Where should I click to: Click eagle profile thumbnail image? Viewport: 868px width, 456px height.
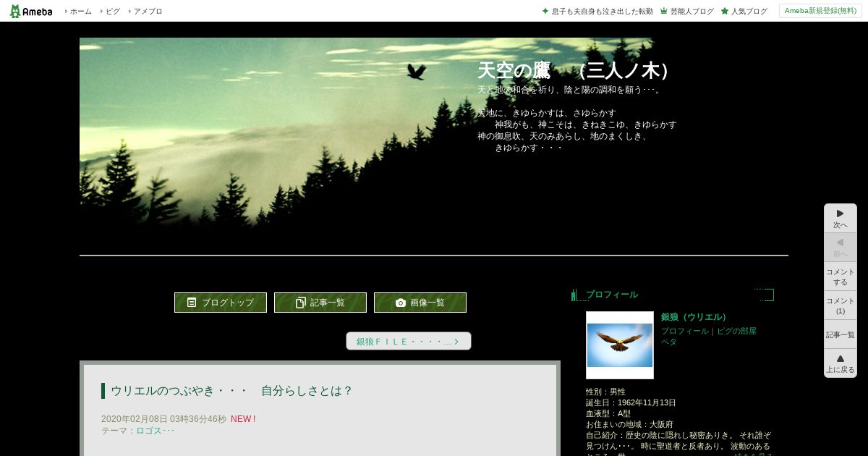pos(620,345)
